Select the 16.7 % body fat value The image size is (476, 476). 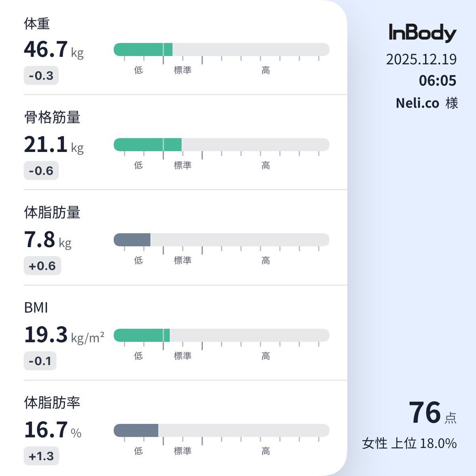(x=52, y=430)
